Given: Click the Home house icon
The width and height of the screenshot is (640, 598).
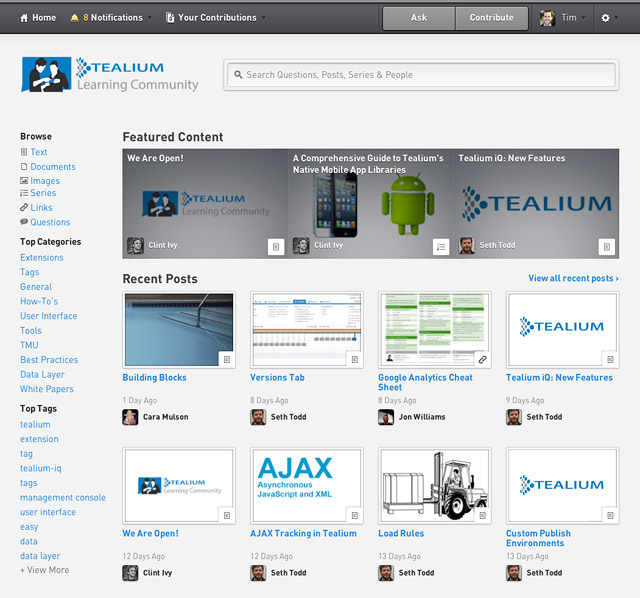Looking at the screenshot, I should 24,18.
